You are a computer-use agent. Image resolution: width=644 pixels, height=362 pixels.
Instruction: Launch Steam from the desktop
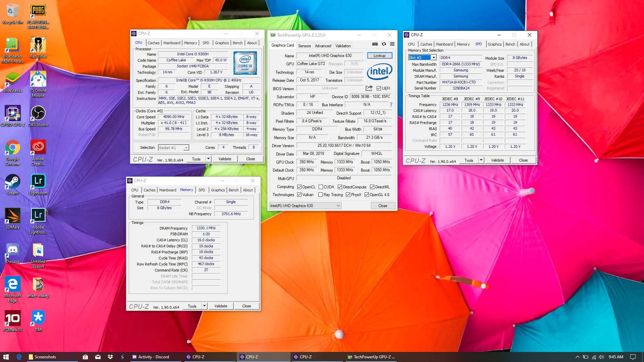tap(12, 185)
